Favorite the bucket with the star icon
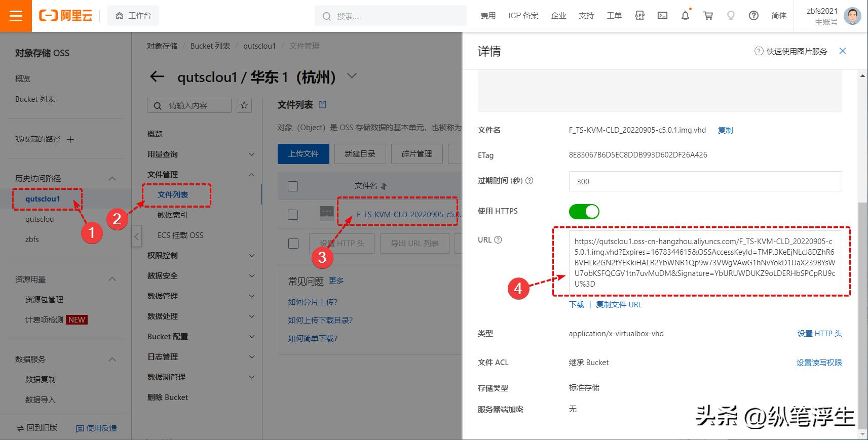 pyautogui.click(x=244, y=105)
